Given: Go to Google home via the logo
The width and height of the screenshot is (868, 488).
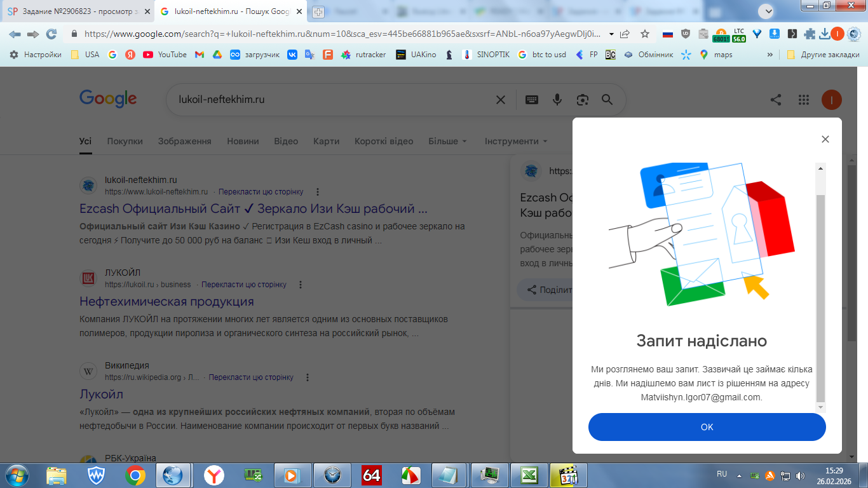Looking at the screenshot, I should [108, 98].
